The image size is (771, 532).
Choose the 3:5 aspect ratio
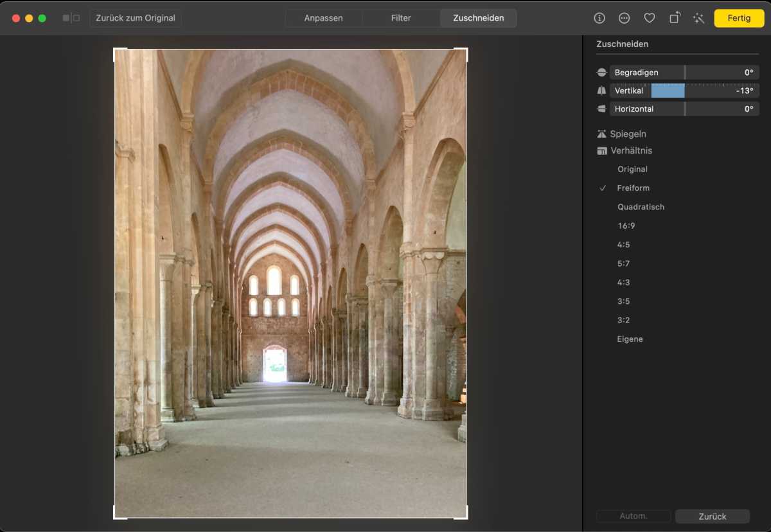623,301
